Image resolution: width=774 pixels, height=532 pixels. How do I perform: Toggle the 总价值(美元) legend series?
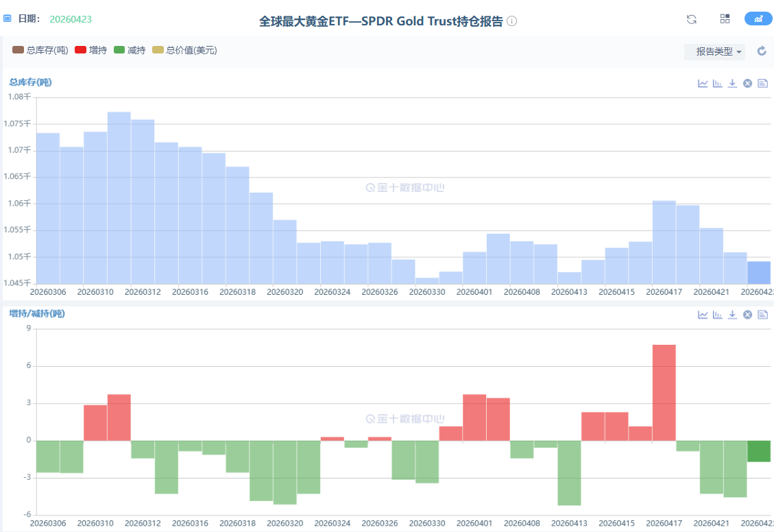pyautogui.click(x=184, y=50)
